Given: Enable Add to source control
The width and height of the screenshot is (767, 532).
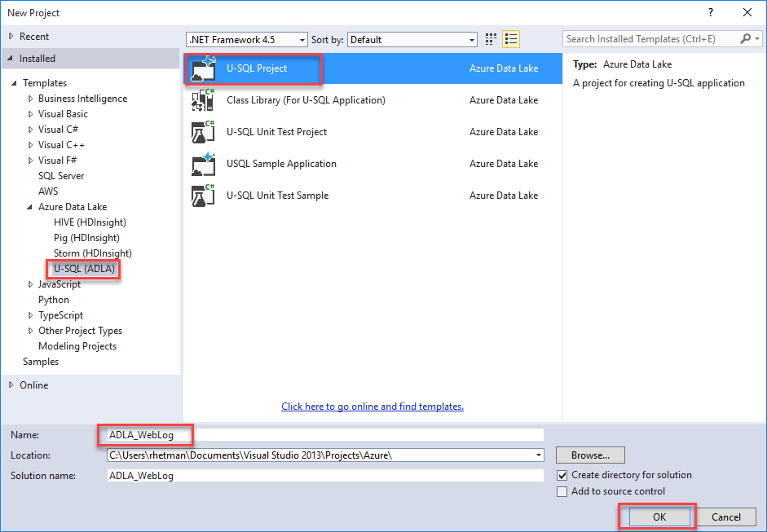Looking at the screenshot, I should coord(562,491).
